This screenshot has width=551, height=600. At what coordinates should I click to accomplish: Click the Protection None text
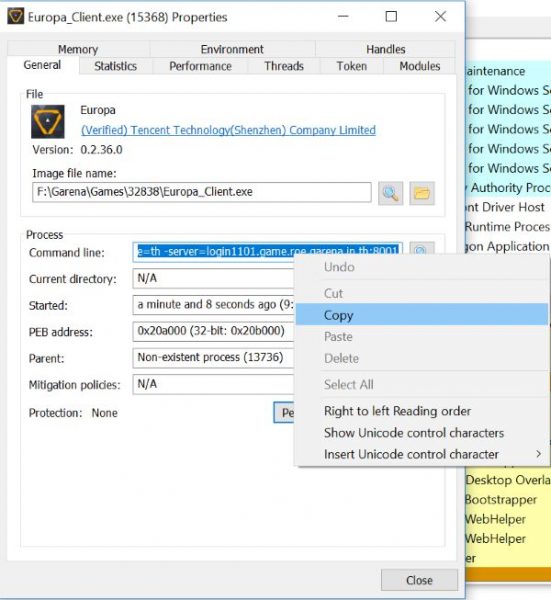pos(104,413)
